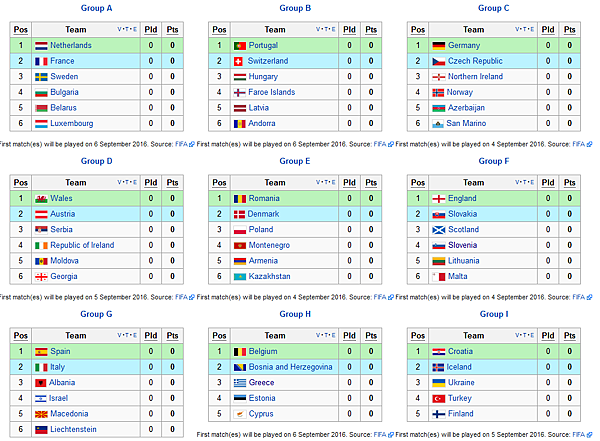Screen dimensions: 600x441
Task: Click the Scotland flag icon
Action: pos(439,230)
